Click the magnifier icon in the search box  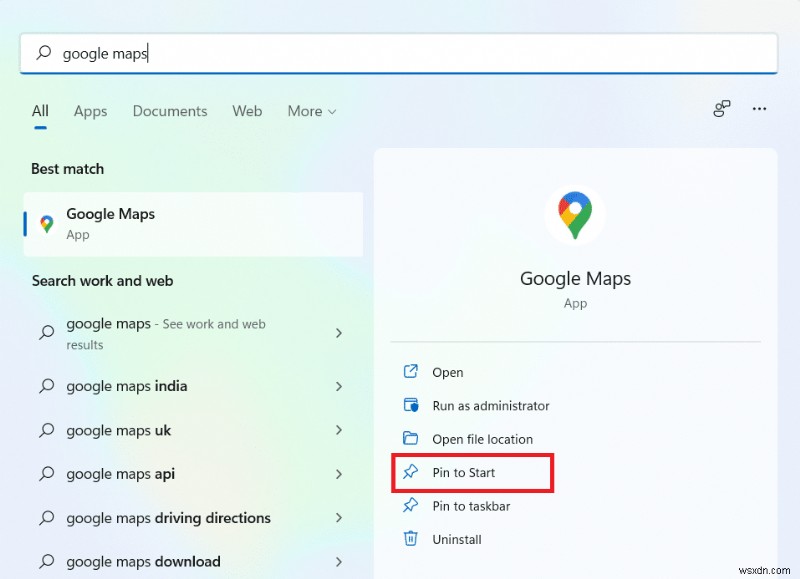(41, 53)
